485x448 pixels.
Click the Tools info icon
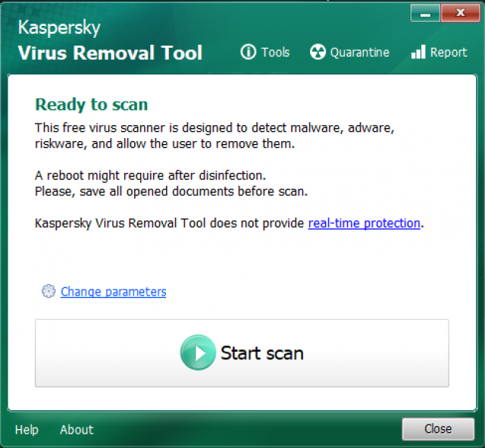(x=249, y=52)
